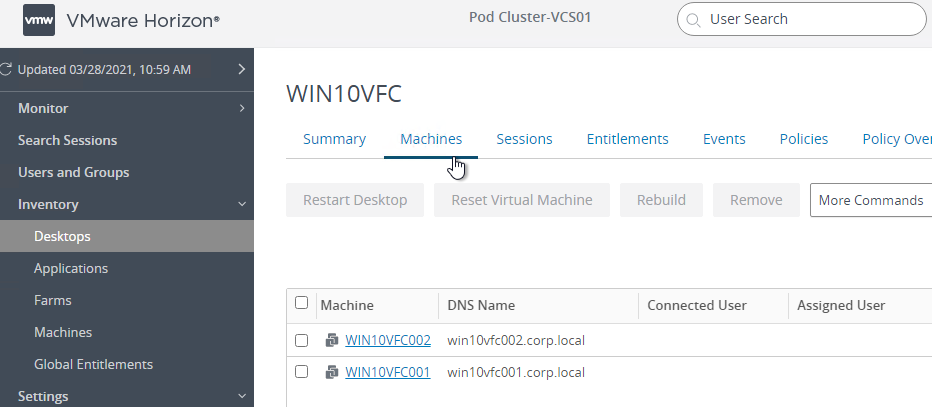The height and width of the screenshot is (407, 932).
Task: Click the Restart Desktop button
Action: (x=355, y=200)
